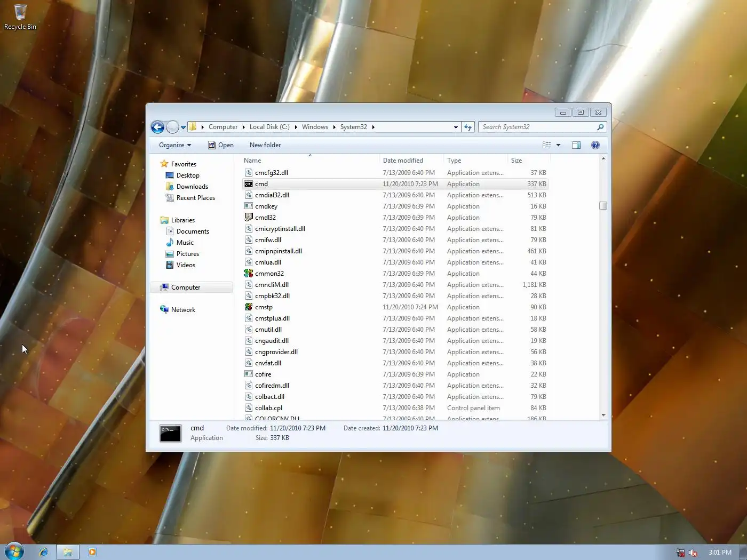
Task: Click the collab.cpl file icon
Action: 249,408
